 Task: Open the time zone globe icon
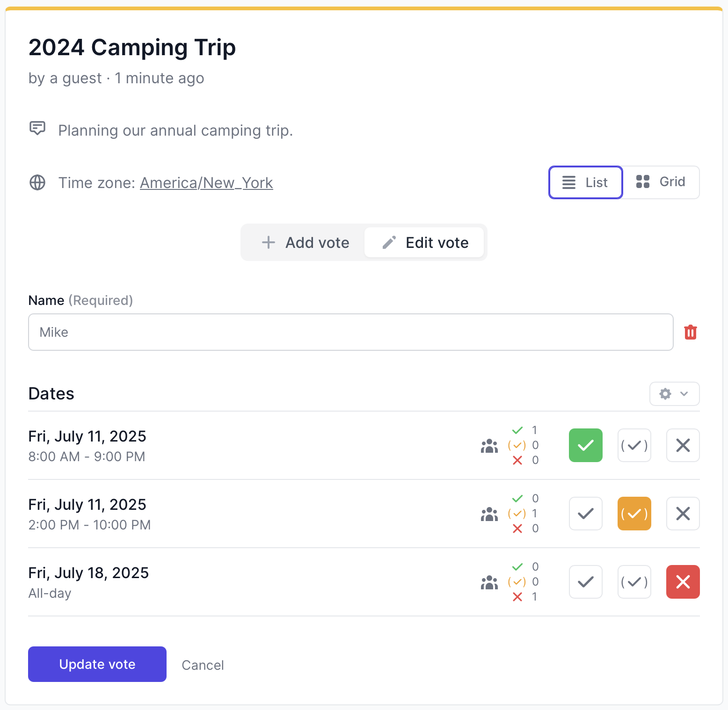[37, 182]
